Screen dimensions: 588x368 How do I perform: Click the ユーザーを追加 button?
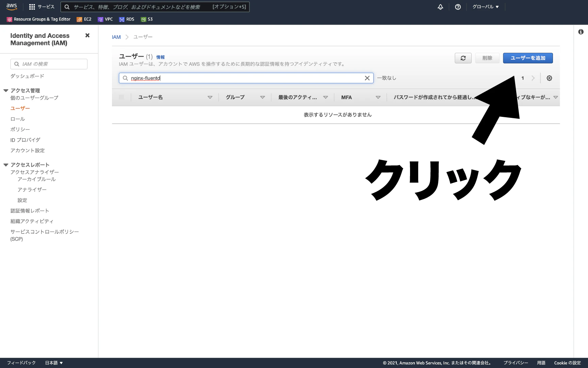click(528, 58)
